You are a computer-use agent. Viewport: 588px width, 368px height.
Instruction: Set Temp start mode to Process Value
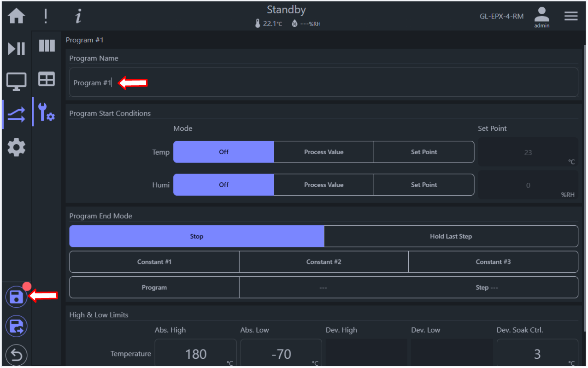[x=323, y=152]
